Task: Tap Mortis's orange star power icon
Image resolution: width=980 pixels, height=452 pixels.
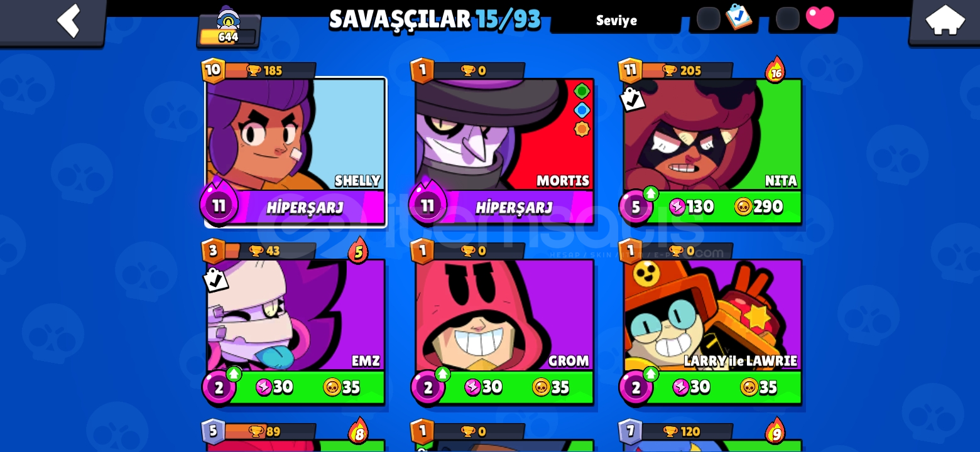Action: tap(582, 129)
